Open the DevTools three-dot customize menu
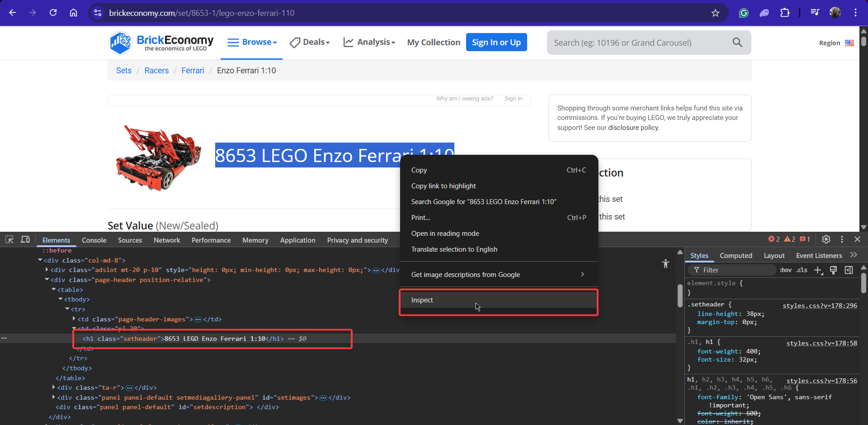This screenshot has height=425, width=868. point(842,239)
